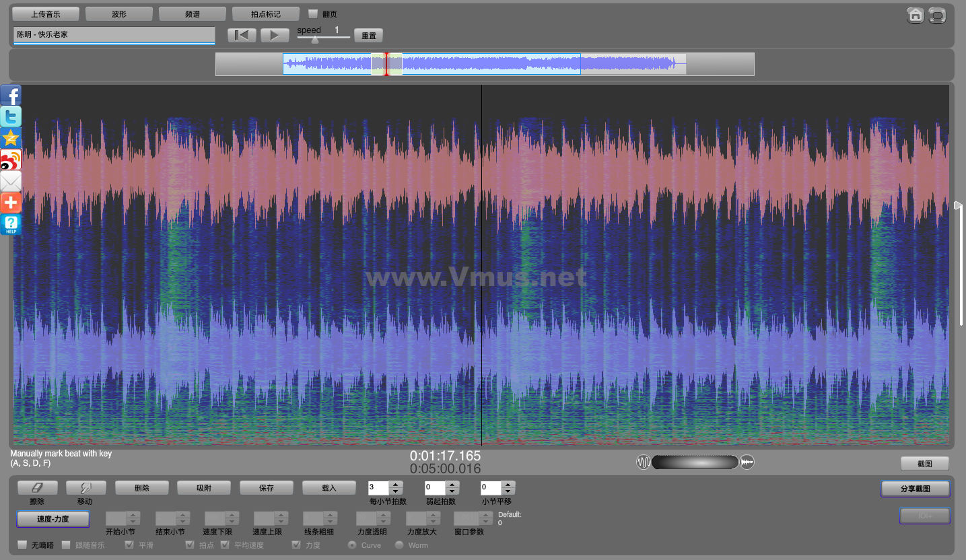
Task: Click the IOI+ button
Action: [x=925, y=516]
